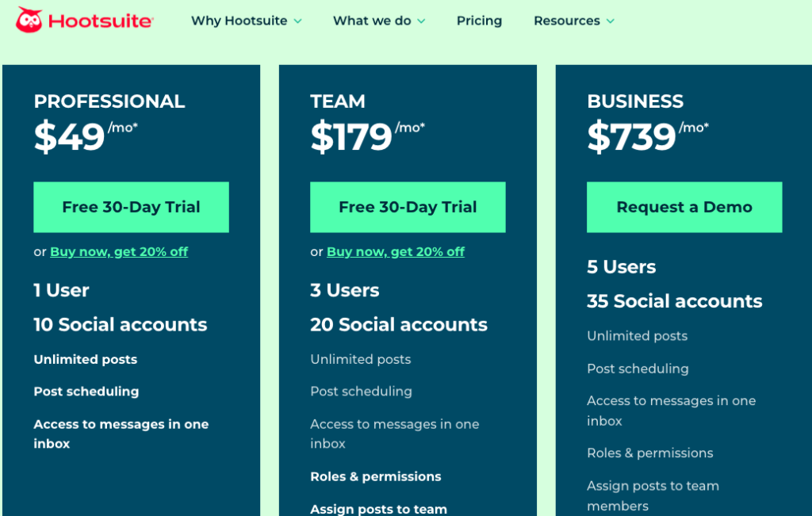812x516 pixels.
Task: Start the Team plan Free 30-Day Trial
Action: (x=408, y=207)
